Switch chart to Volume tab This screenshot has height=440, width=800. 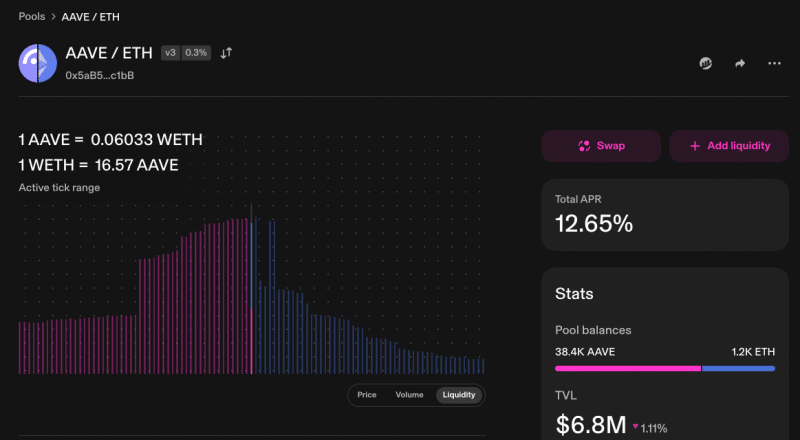tap(409, 395)
